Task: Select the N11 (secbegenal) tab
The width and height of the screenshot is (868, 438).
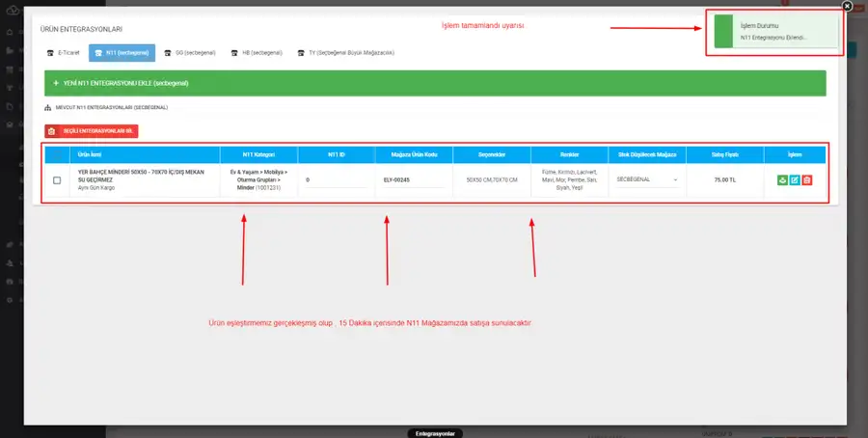Action: click(122, 53)
